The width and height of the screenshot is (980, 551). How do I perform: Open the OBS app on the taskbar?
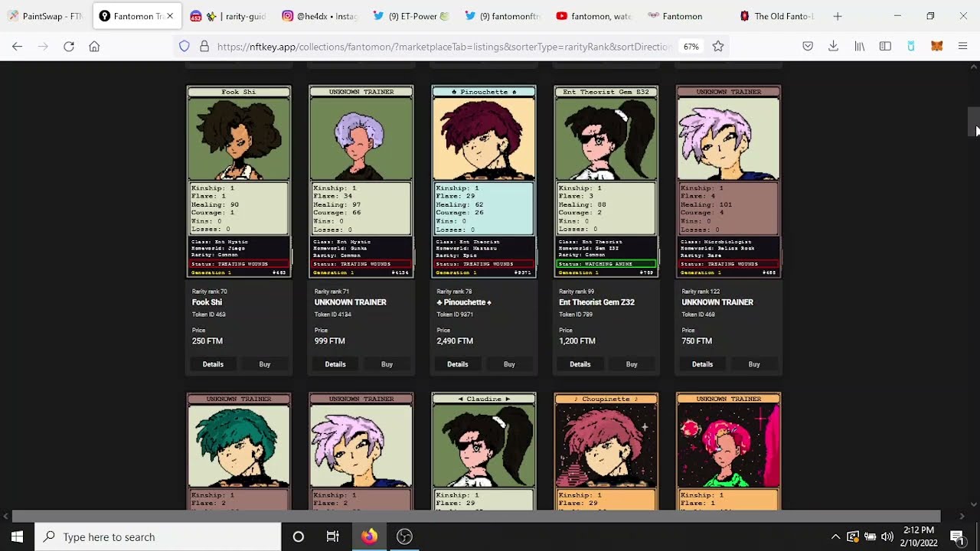pyautogui.click(x=404, y=536)
